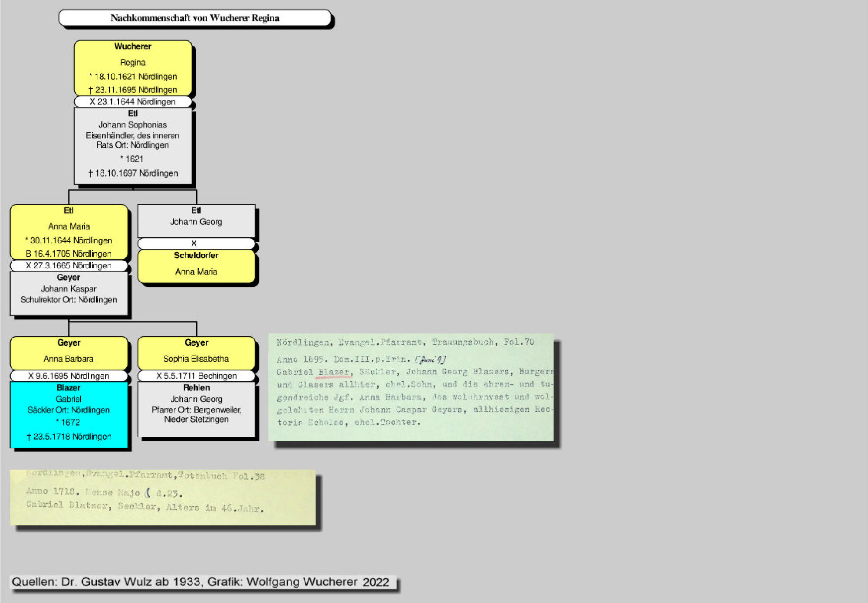Select the Geyer Johann Kaspar Schulrektor box
The image size is (868, 603).
[x=69, y=293]
